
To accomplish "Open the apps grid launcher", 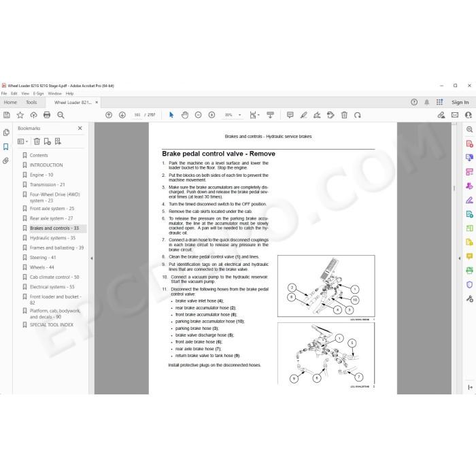I will [x=439, y=102].
